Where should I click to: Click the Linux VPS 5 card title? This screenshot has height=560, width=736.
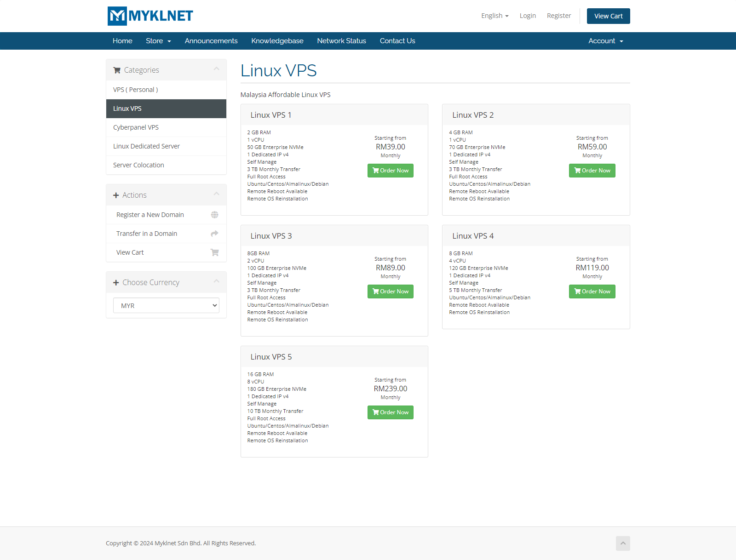click(x=271, y=357)
